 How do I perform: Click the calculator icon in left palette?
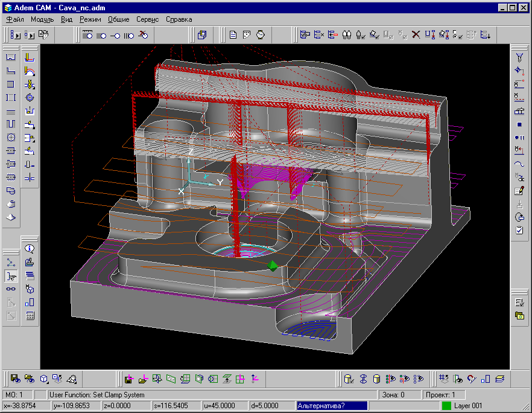[x=30, y=316]
